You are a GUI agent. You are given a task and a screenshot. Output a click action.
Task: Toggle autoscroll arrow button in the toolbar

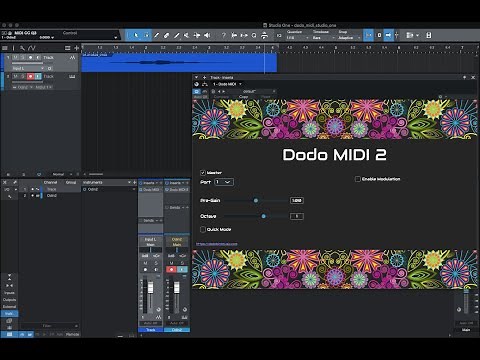(x=388, y=35)
